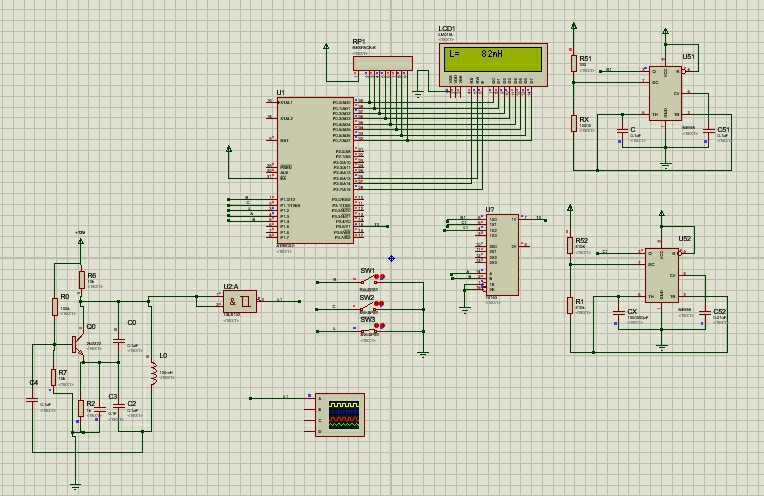764x496 pixels.
Task: Select capacitor C0
Action: click(x=118, y=340)
